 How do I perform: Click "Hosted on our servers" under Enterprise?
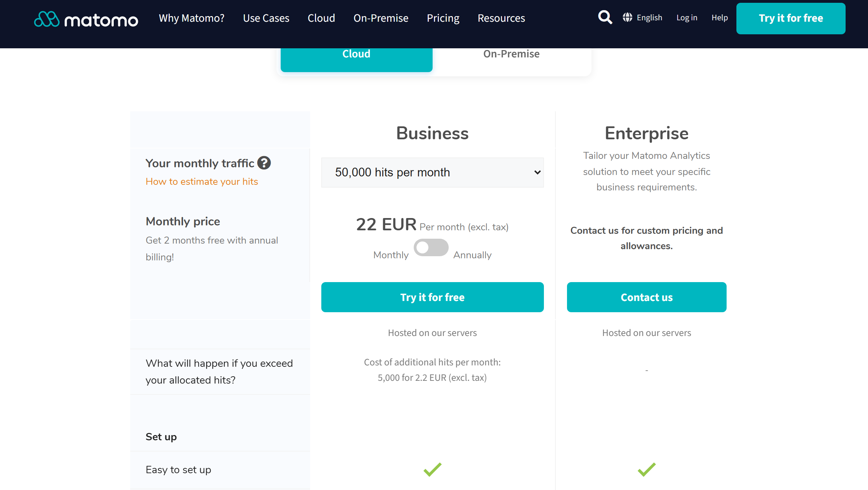click(646, 333)
